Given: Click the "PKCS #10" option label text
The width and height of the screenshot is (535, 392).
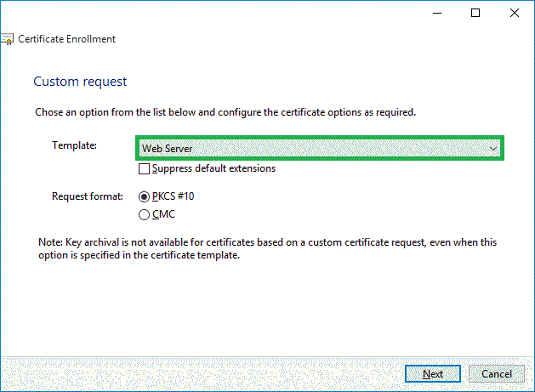Looking at the screenshot, I should pos(174,196).
